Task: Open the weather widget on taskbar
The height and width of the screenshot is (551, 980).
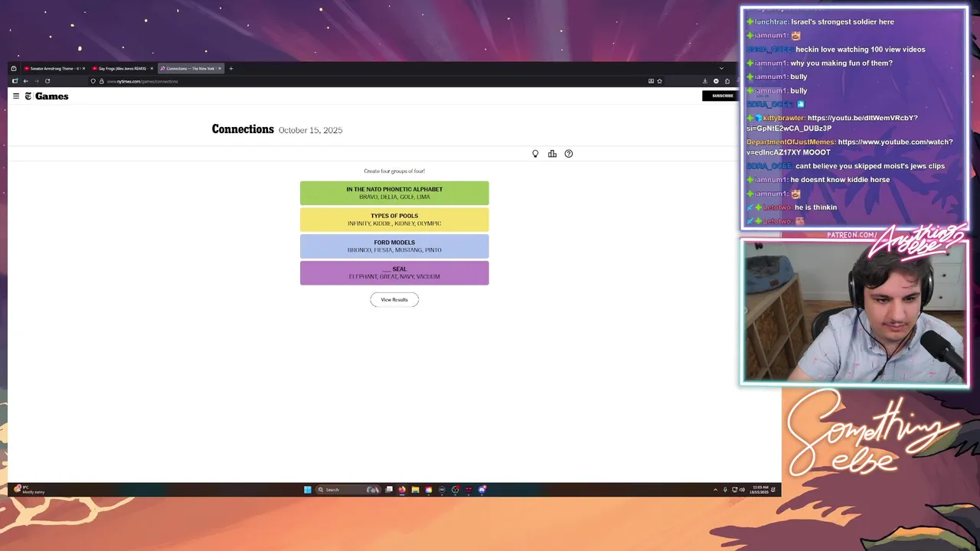Action: click(x=29, y=489)
